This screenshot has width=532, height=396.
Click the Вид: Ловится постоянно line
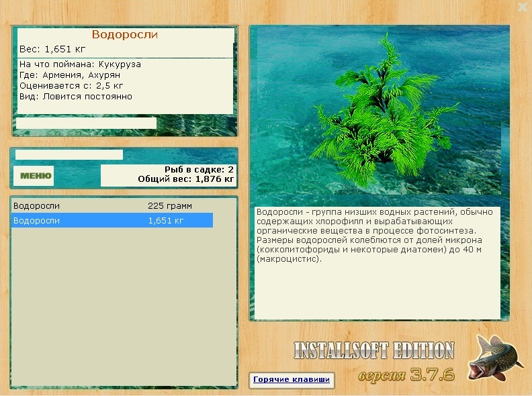click(75, 97)
